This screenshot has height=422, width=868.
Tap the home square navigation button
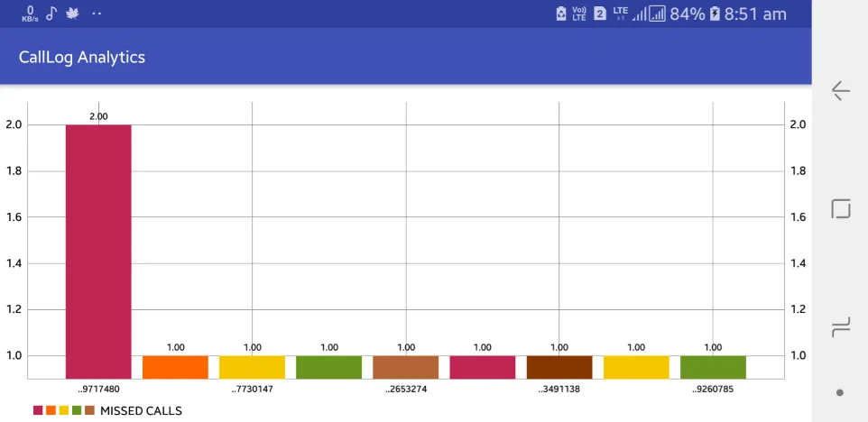pyautogui.click(x=840, y=208)
